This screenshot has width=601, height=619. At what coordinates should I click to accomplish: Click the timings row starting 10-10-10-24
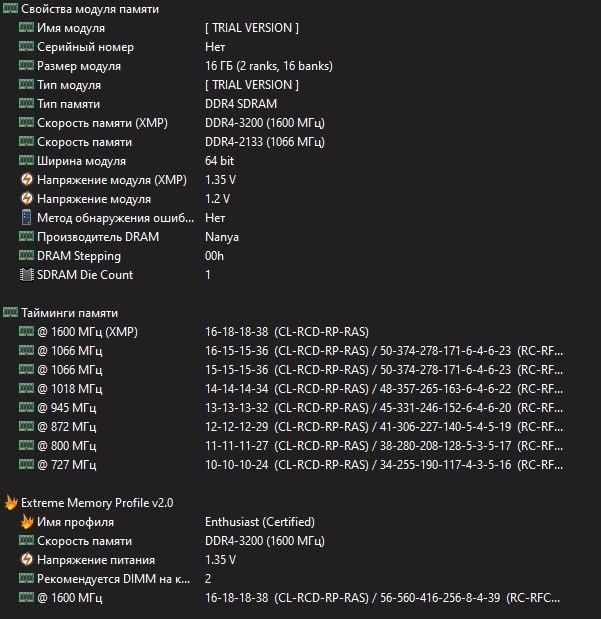384,465
